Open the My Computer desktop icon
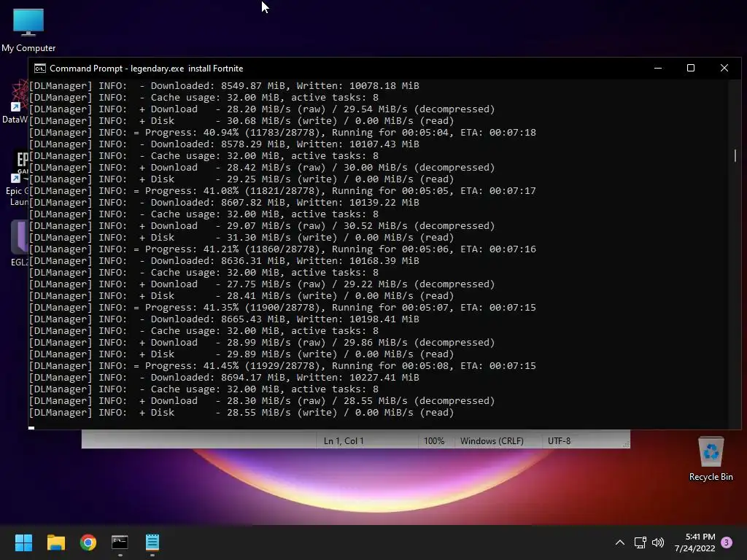Viewport: 747px width, 560px height. tap(28, 31)
